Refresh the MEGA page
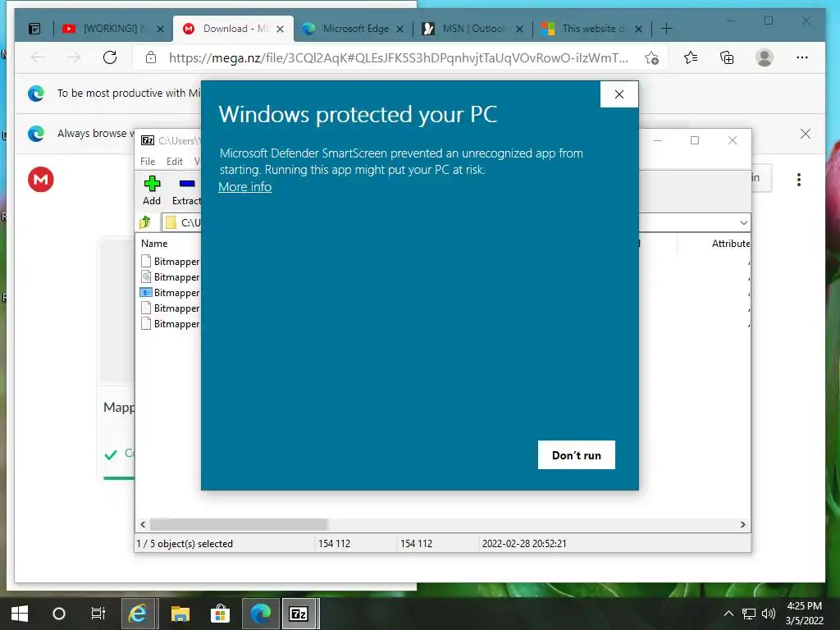Image resolution: width=840 pixels, height=630 pixels. tap(110, 57)
